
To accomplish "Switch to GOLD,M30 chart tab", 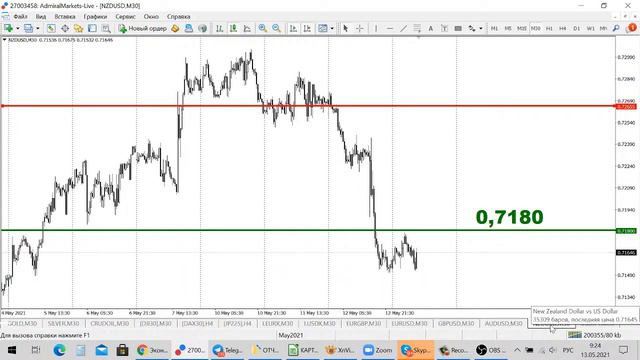I will [x=22, y=323].
